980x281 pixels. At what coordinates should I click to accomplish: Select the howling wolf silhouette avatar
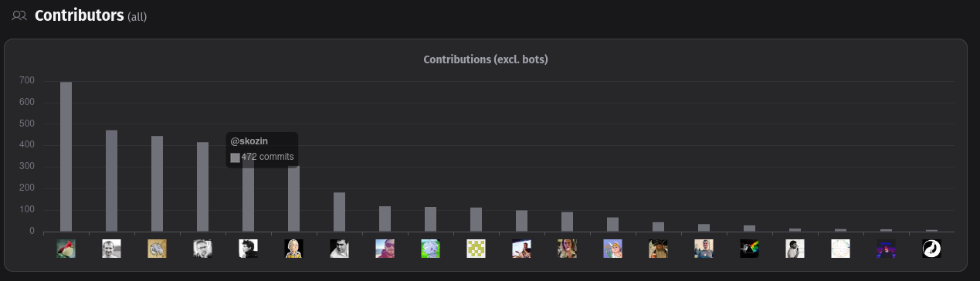point(931,249)
